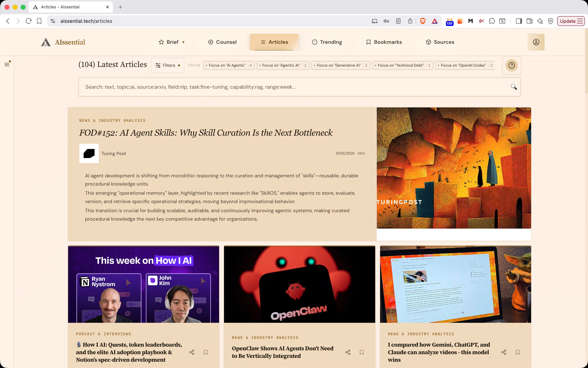
Task: Open the extensions puzzle icon
Action: pyautogui.click(x=492, y=21)
